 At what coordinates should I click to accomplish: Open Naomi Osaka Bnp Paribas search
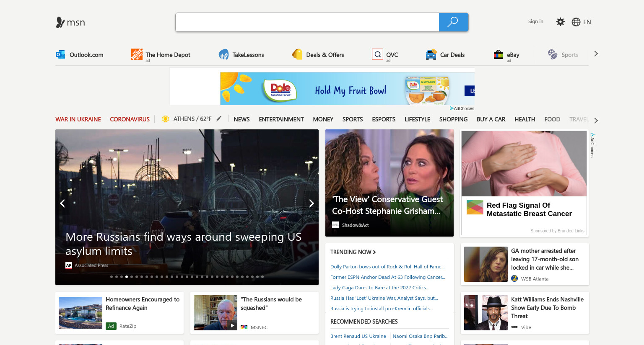[x=421, y=336]
